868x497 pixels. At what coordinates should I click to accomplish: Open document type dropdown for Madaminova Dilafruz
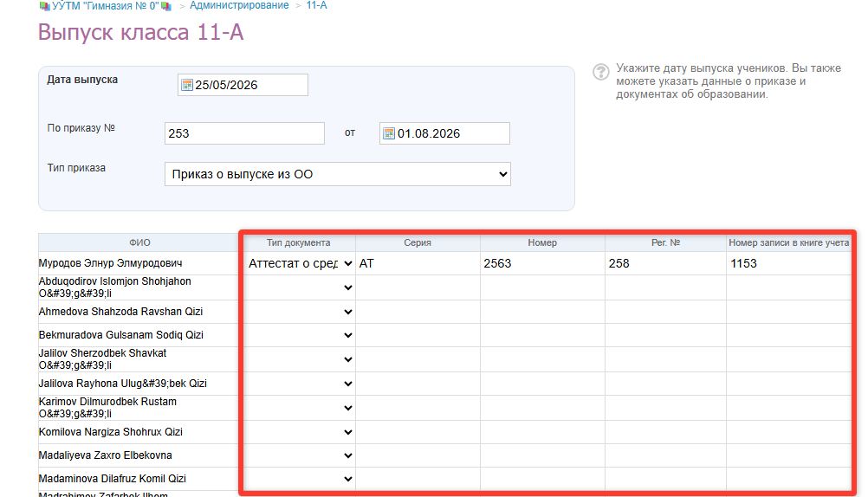point(300,479)
